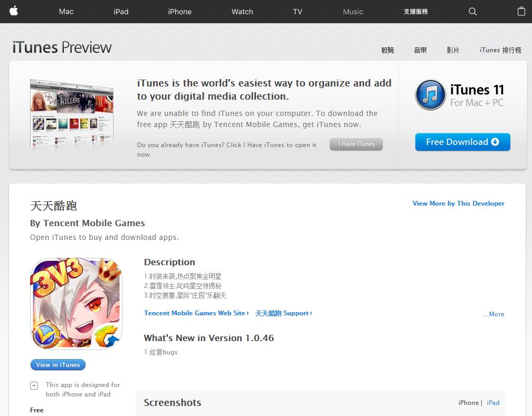
Task: Open View More by This Developer
Action: 458,204
